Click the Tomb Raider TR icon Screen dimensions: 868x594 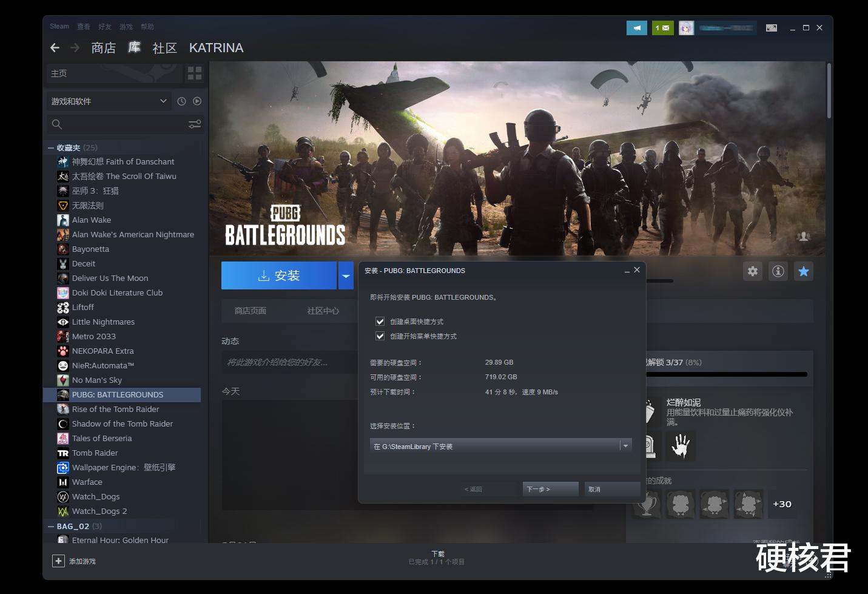(63, 453)
